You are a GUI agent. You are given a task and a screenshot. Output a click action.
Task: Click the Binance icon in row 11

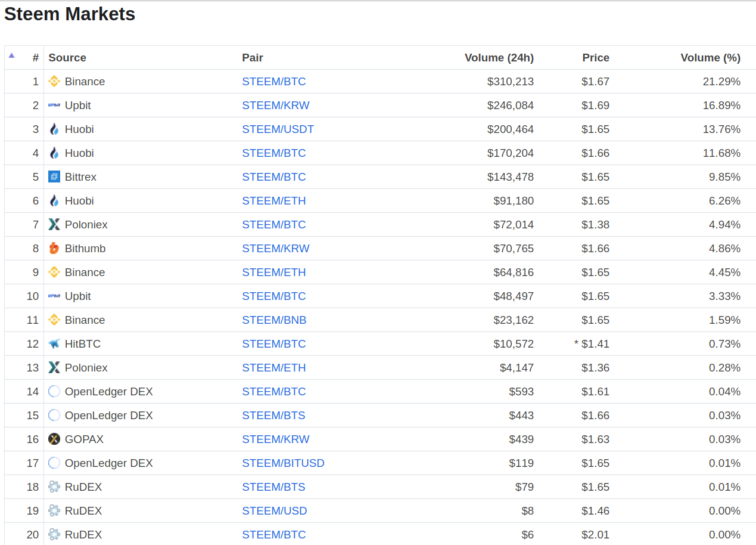pos(54,320)
